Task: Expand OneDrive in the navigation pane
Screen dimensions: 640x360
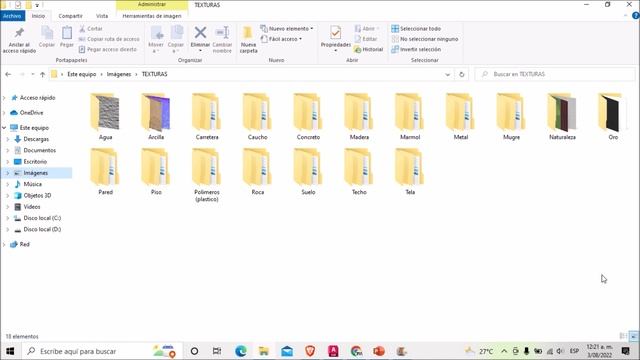Action: pos(4,113)
